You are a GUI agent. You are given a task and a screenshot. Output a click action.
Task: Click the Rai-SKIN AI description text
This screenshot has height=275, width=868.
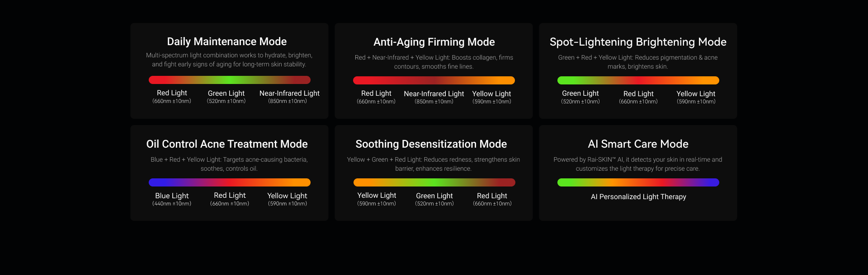637,164
